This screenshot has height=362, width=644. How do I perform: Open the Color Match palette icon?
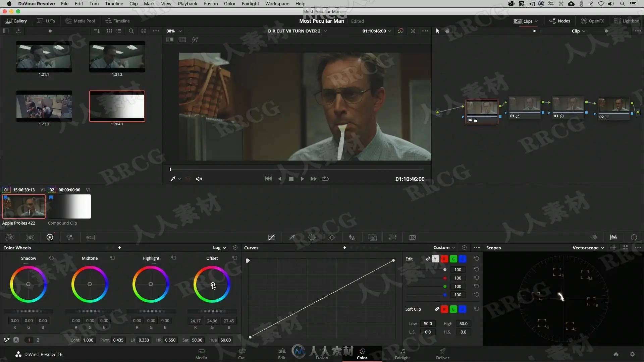point(30,237)
